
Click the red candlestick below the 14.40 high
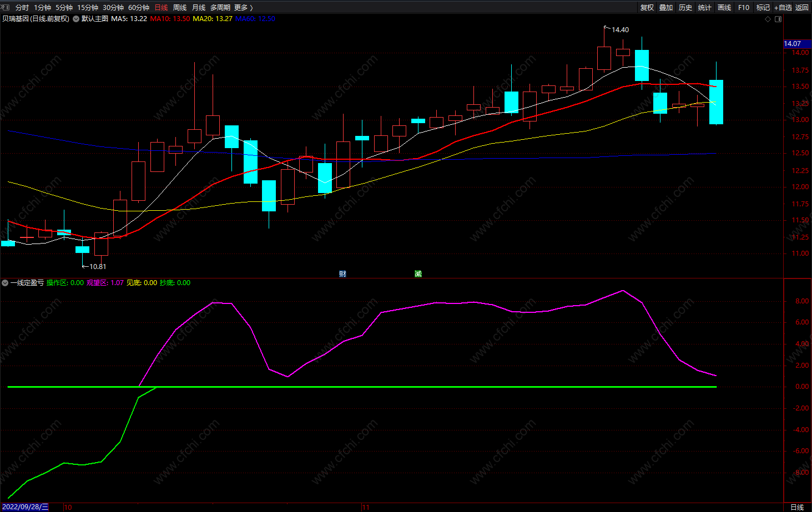click(x=604, y=58)
